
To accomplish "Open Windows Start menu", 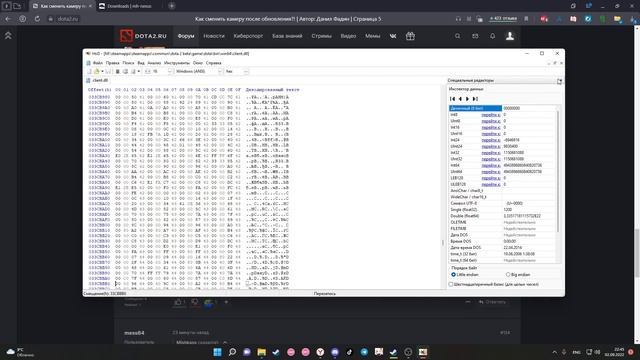I will pos(218,352).
